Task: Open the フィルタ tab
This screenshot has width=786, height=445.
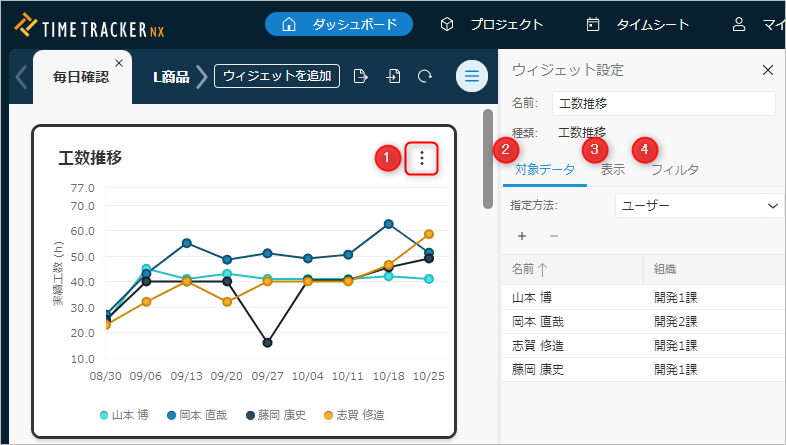Action: [675, 170]
